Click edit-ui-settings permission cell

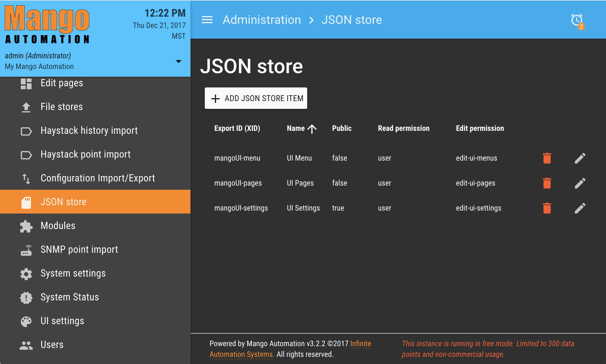[479, 208]
